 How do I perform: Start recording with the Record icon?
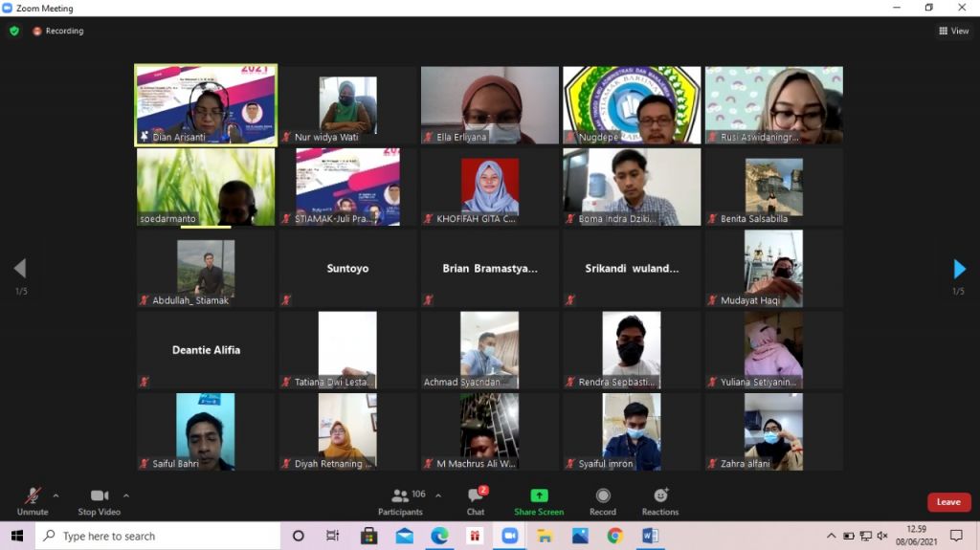tap(603, 495)
